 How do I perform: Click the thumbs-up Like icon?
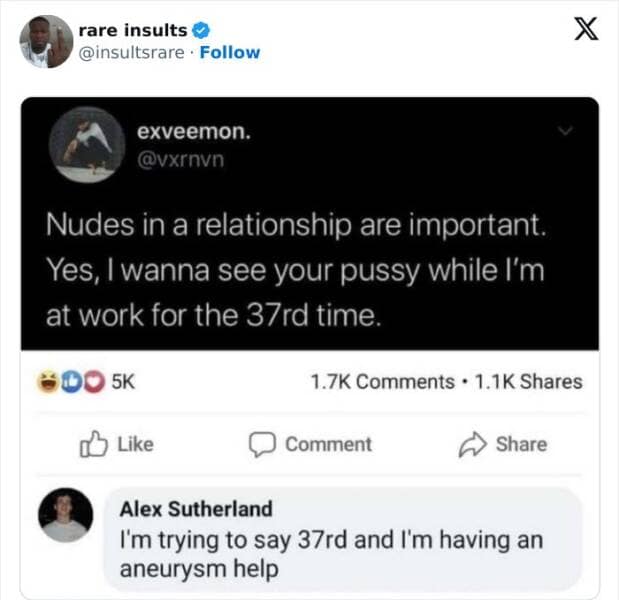point(94,444)
